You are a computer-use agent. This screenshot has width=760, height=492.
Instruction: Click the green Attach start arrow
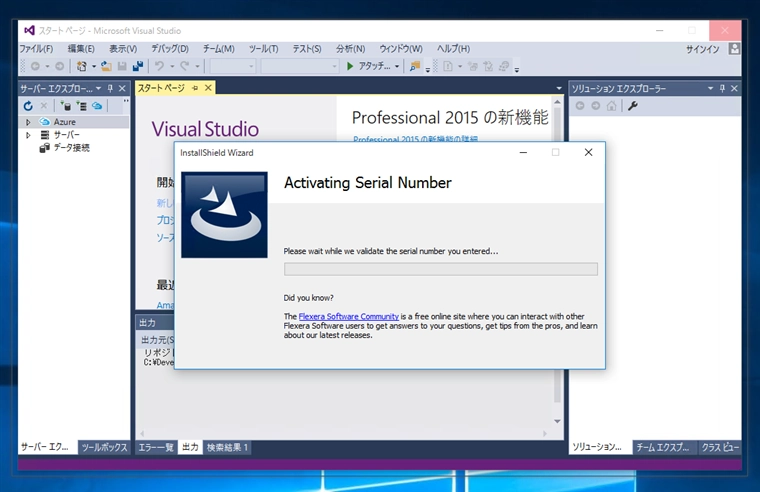[x=350, y=66]
